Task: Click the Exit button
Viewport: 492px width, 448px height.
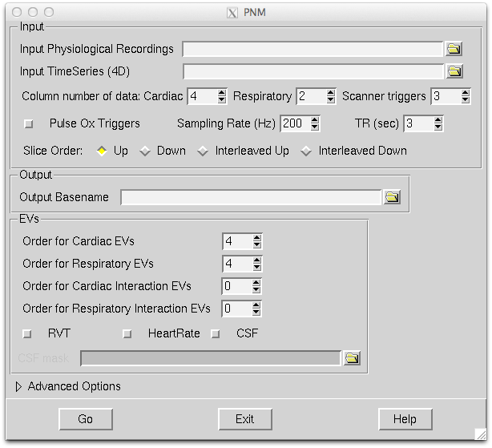Action: click(x=244, y=419)
